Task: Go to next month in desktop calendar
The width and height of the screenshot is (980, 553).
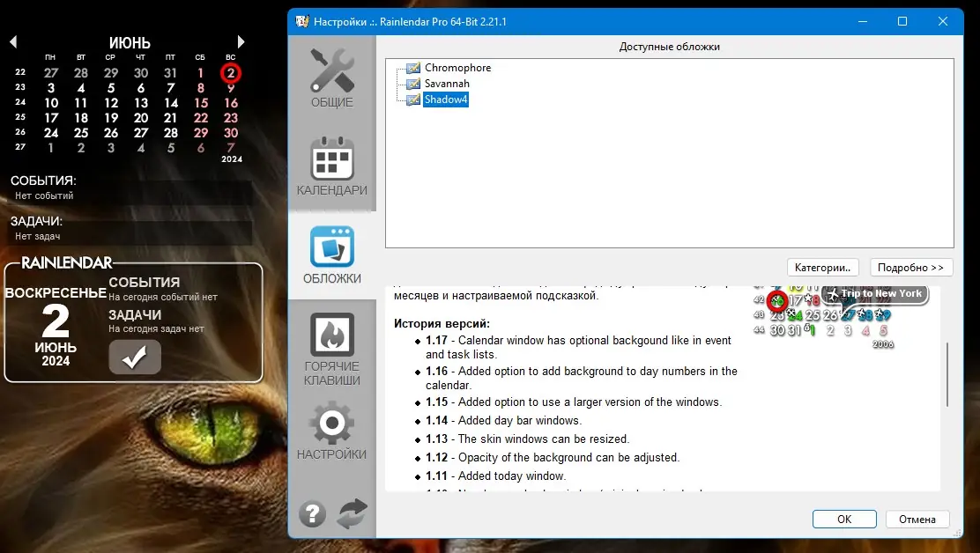Action: click(x=241, y=41)
